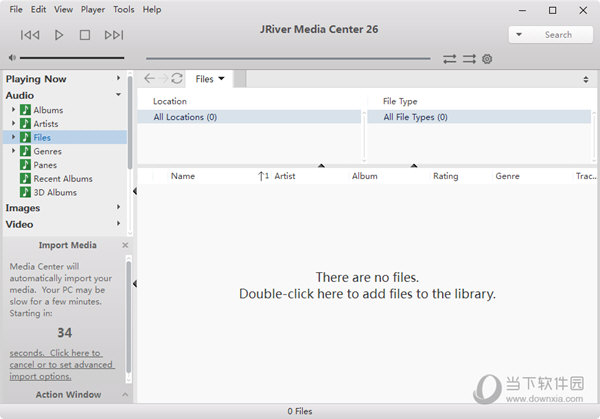The width and height of the screenshot is (600, 419).
Task: Sort by the Album column
Action: point(365,176)
